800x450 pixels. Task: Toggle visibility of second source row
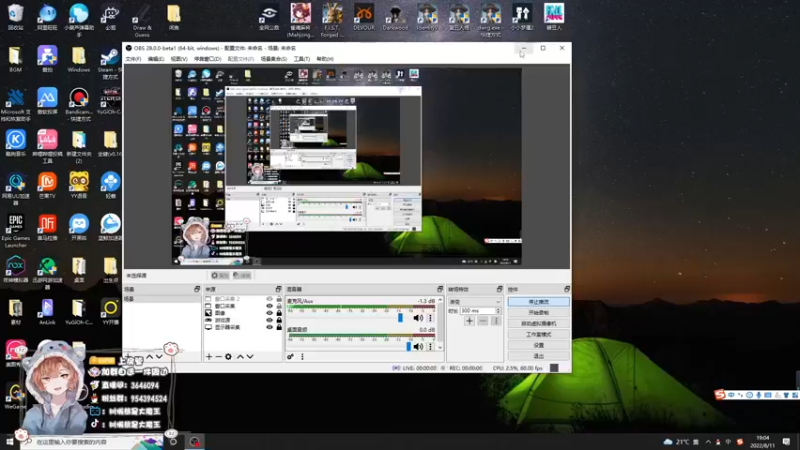(x=269, y=306)
